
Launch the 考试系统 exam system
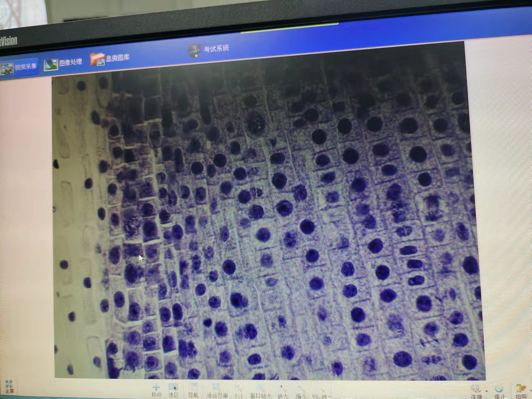[x=209, y=49]
